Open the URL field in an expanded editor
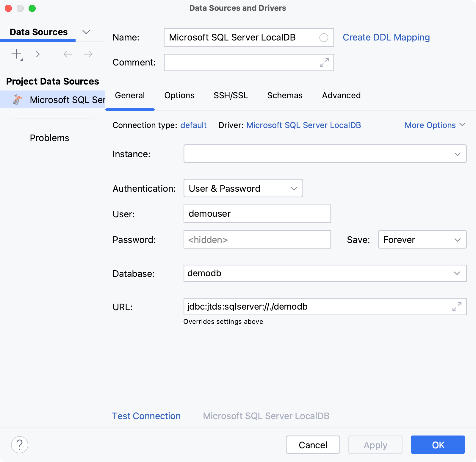Screen dimensions: 476x462 coord(456,307)
